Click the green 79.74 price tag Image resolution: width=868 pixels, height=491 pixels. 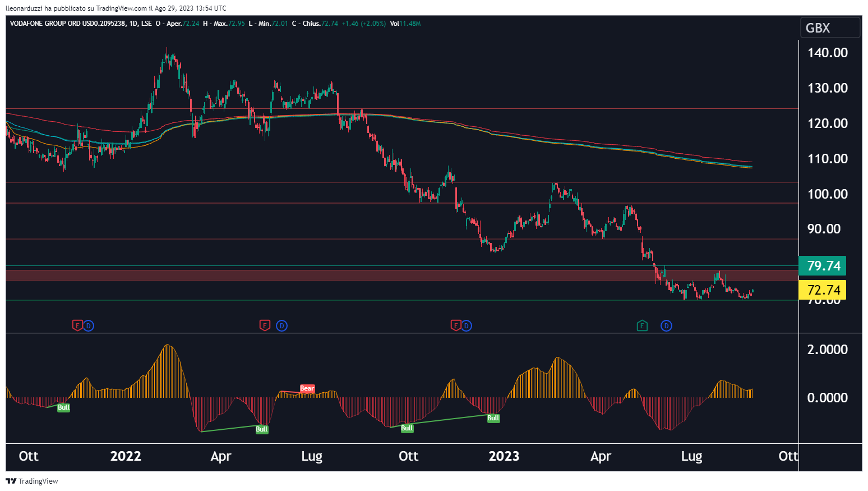[823, 265]
